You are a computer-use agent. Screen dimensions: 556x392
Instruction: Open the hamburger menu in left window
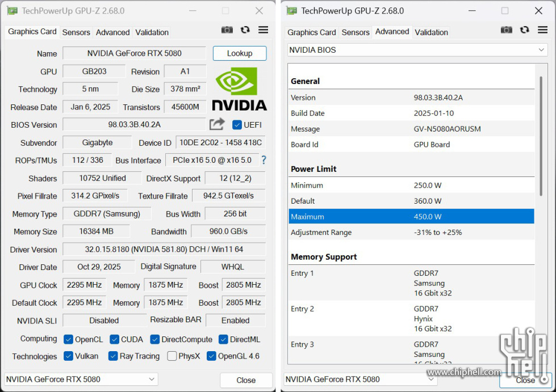[263, 30]
